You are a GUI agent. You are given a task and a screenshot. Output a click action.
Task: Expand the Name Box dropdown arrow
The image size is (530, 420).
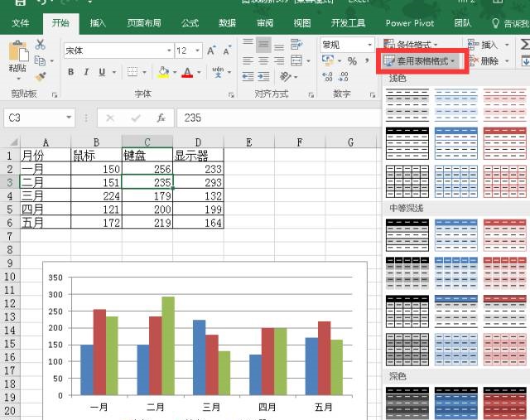pyautogui.click(x=69, y=118)
